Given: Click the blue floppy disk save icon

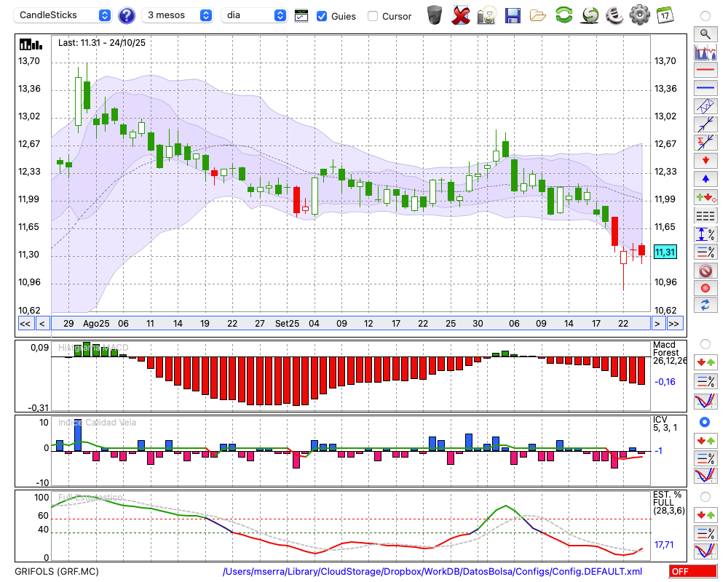Looking at the screenshot, I should point(513,15).
